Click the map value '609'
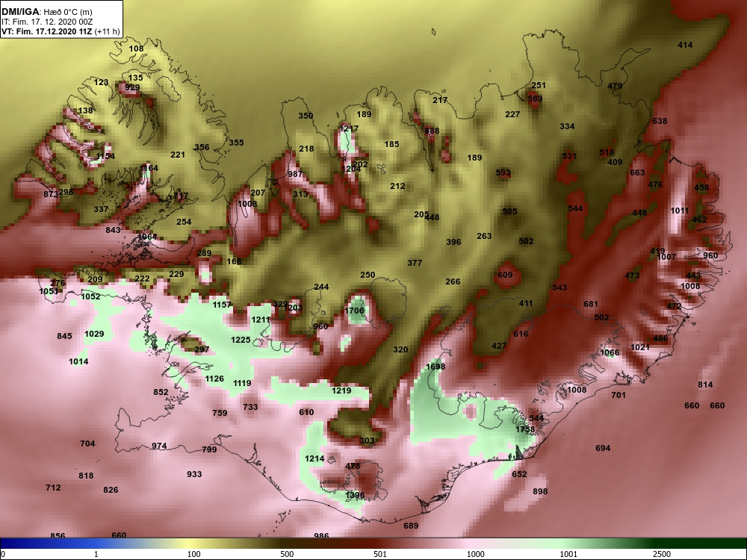The width and height of the screenshot is (747, 560). [505, 275]
